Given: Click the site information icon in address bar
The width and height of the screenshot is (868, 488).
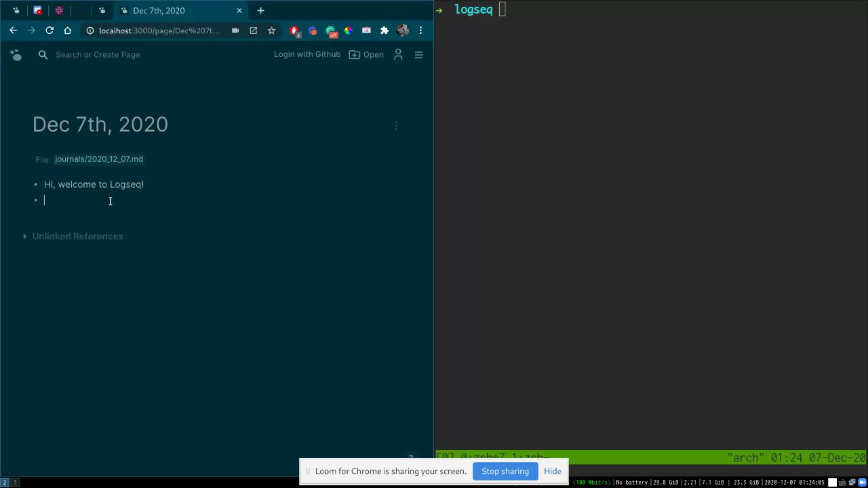Looking at the screenshot, I should [x=90, y=30].
